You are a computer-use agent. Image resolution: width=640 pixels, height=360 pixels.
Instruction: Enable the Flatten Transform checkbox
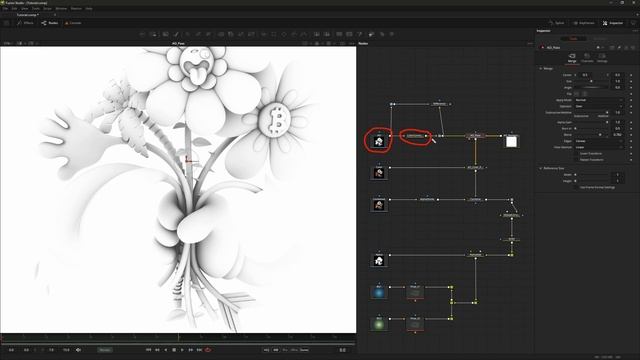click(x=577, y=160)
